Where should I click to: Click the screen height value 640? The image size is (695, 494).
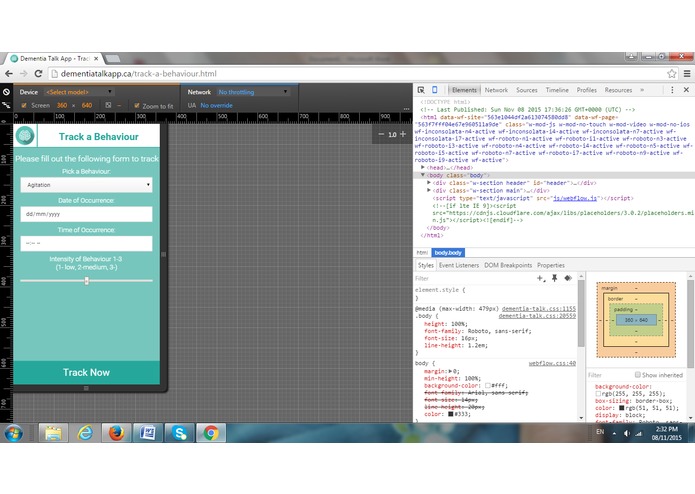click(87, 105)
